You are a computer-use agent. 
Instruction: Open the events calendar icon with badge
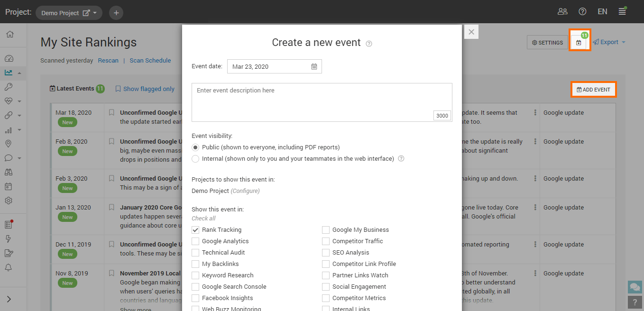tap(579, 42)
